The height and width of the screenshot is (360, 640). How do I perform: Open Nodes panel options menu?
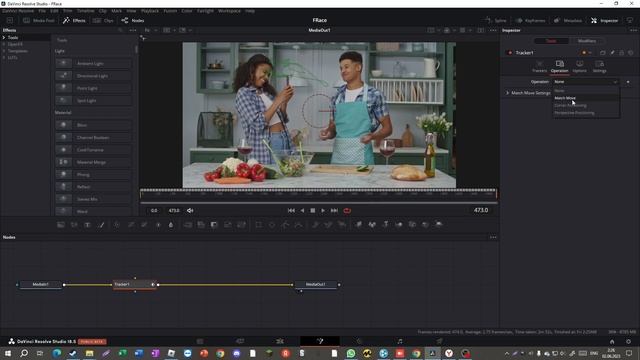[x=493, y=237]
